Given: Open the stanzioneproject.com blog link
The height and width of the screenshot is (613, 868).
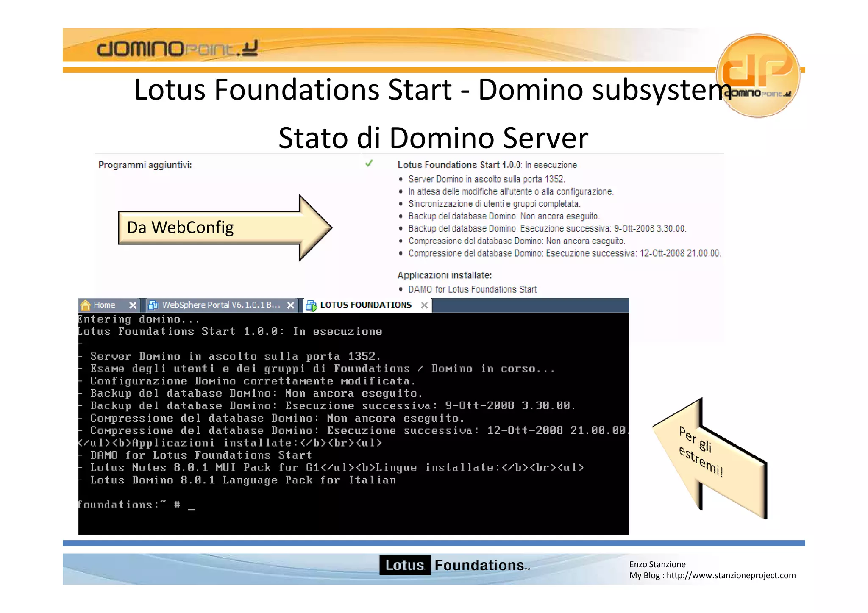Looking at the screenshot, I should click(x=731, y=575).
